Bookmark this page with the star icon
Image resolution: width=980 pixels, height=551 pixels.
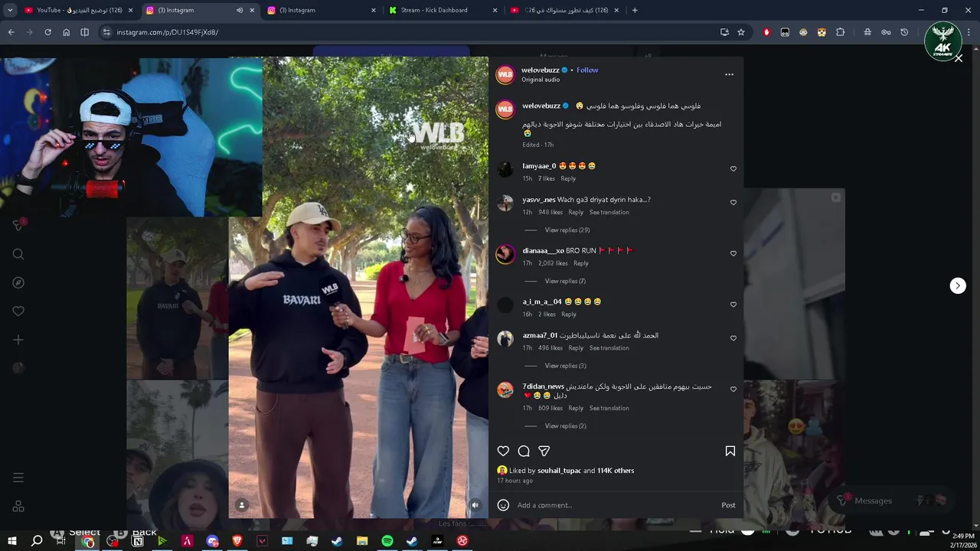pos(741,32)
